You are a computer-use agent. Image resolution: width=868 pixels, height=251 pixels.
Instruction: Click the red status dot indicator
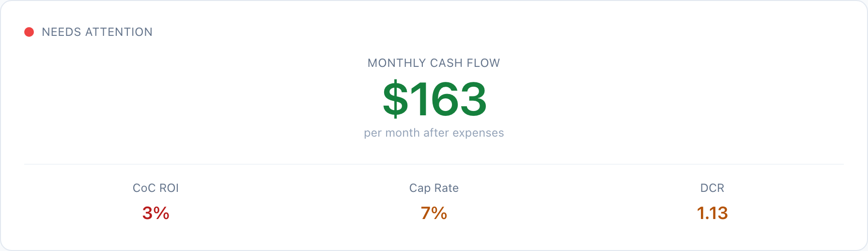pyautogui.click(x=29, y=32)
